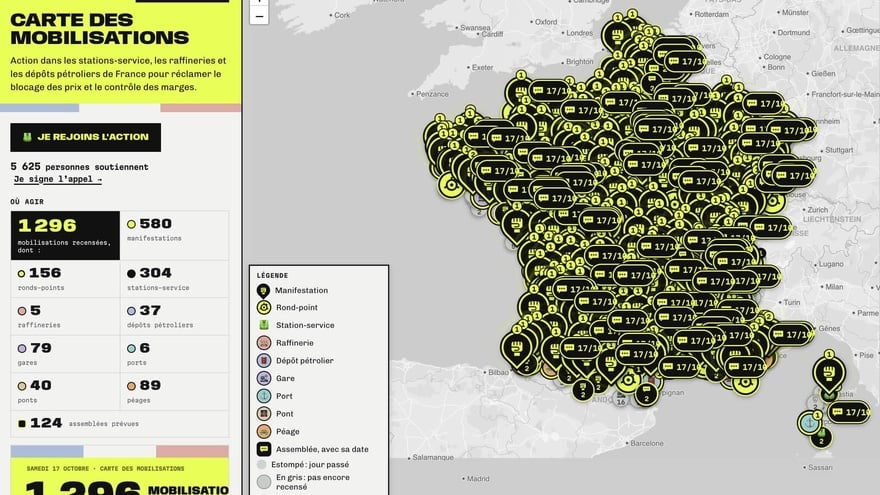Image resolution: width=880 pixels, height=495 pixels.
Task: Click the Stuttgart label on the map
Action: tap(839, 150)
